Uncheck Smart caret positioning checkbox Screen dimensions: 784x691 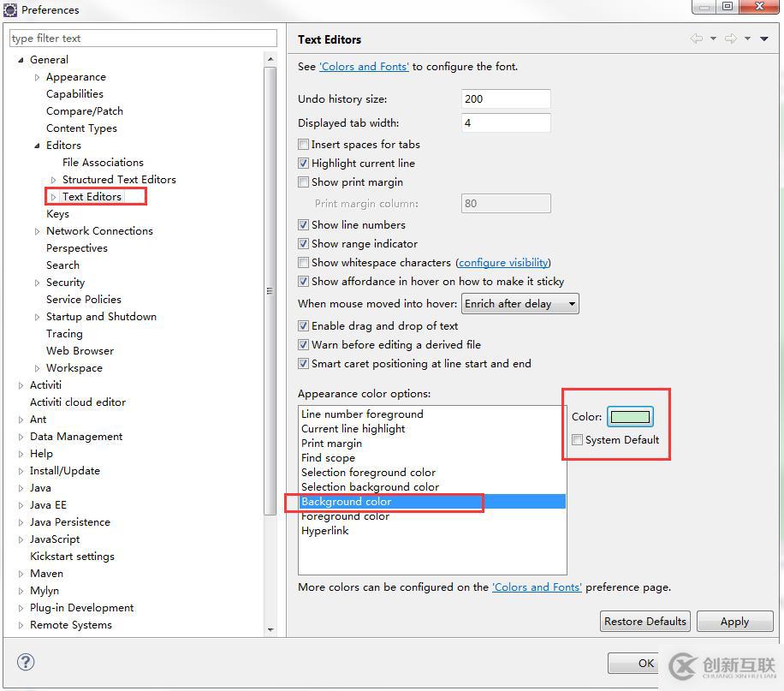click(303, 364)
